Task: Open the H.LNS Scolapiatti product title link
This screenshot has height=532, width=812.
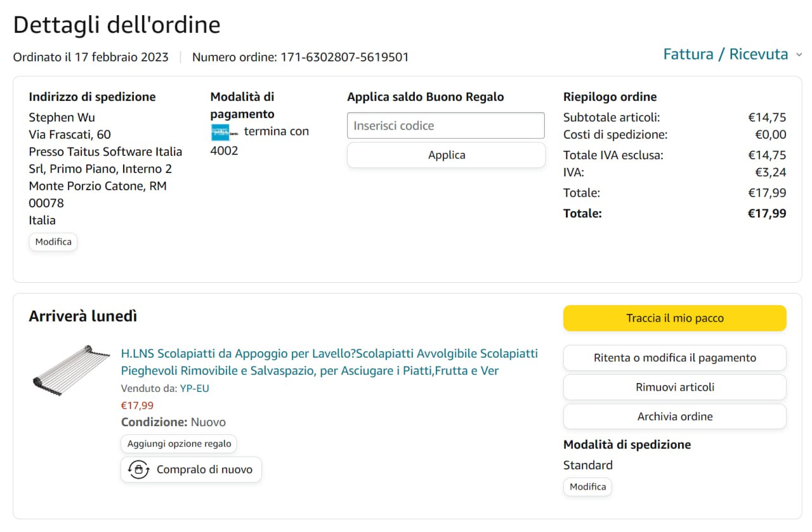Action: 329,362
